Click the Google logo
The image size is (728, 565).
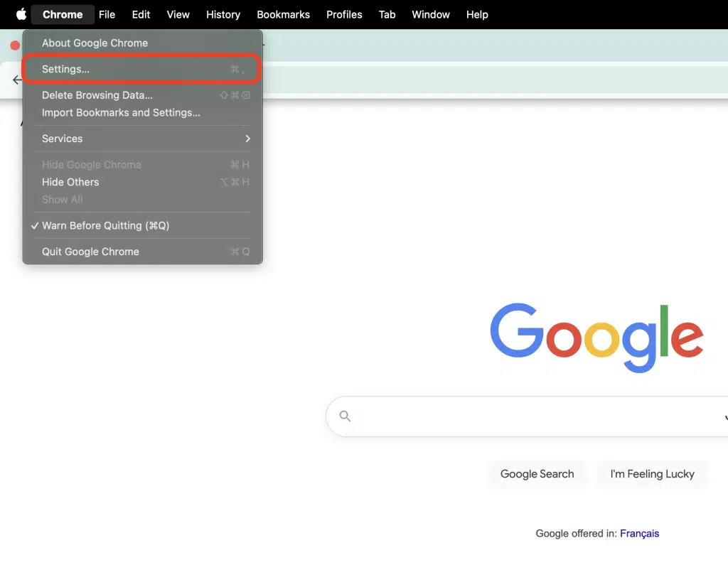tap(596, 337)
